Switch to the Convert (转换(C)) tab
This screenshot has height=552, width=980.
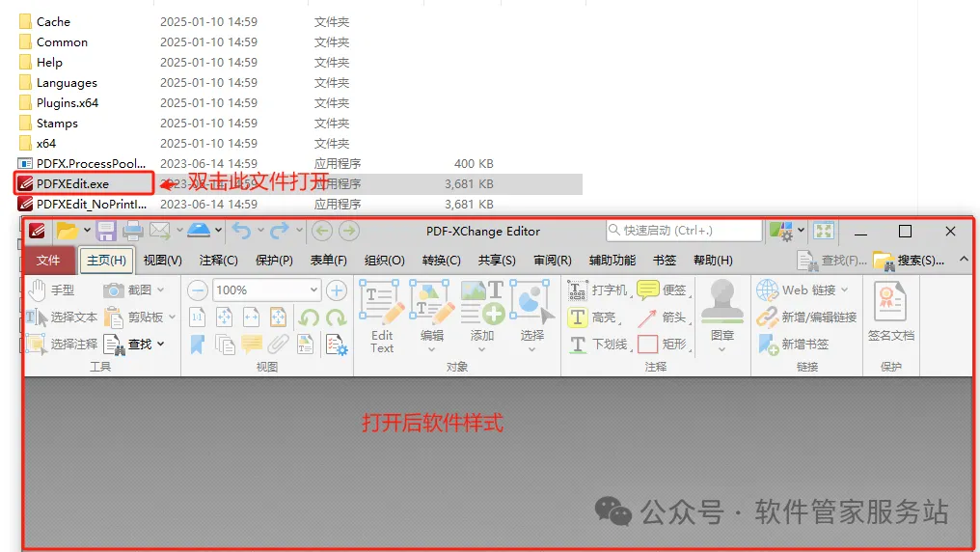tap(441, 260)
